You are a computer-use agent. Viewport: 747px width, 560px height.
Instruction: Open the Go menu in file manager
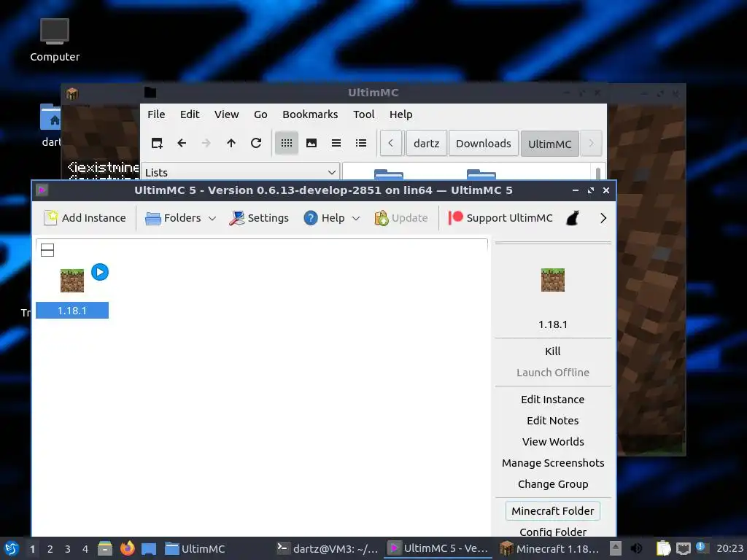[260, 114]
